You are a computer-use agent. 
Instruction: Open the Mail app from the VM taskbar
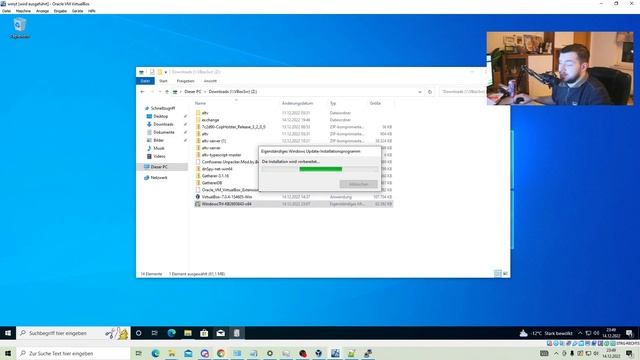[x=220, y=333]
